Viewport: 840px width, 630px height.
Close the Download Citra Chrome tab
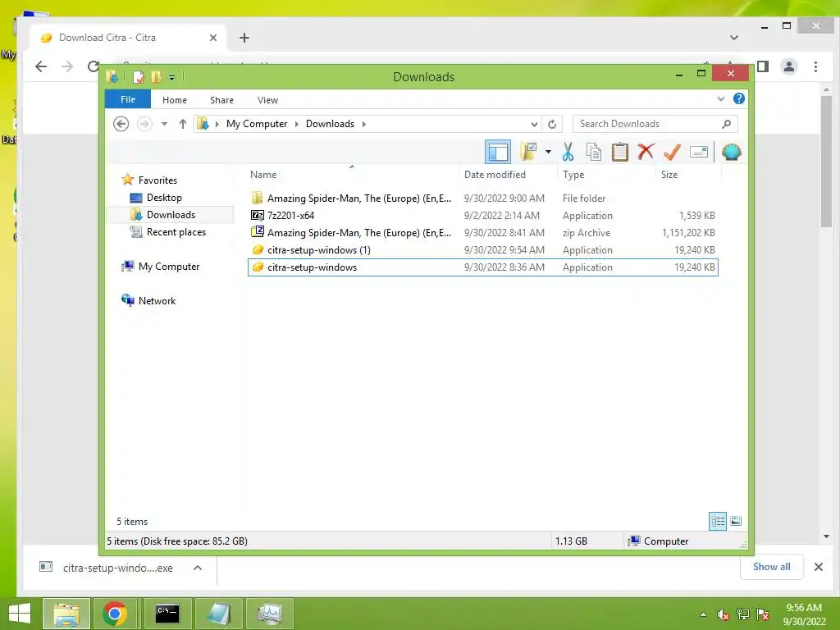click(213, 38)
